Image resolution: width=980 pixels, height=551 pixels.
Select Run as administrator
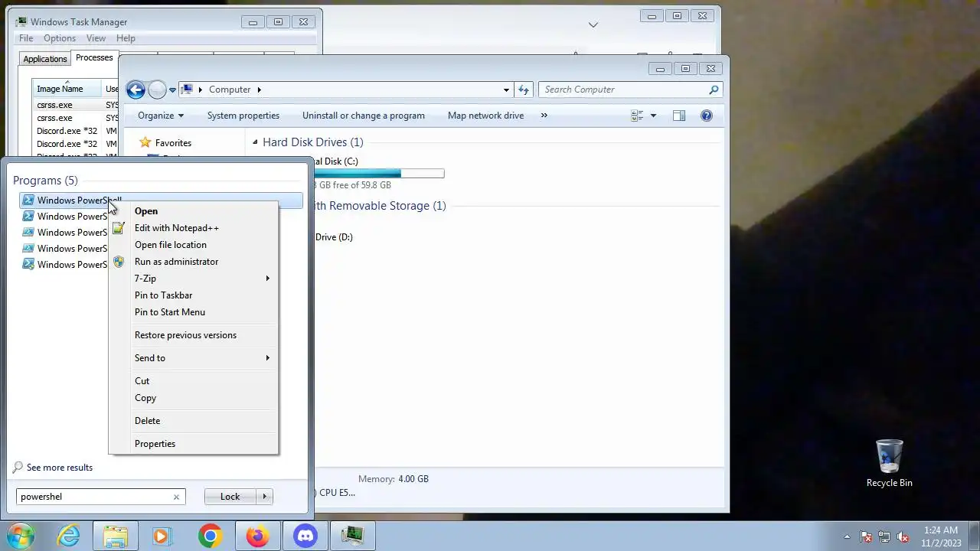193,262
